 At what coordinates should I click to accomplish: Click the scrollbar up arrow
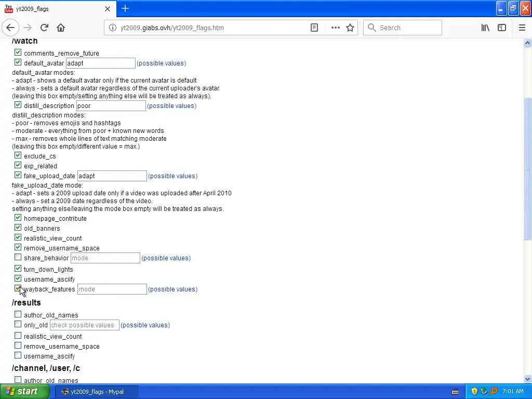click(528, 43)
